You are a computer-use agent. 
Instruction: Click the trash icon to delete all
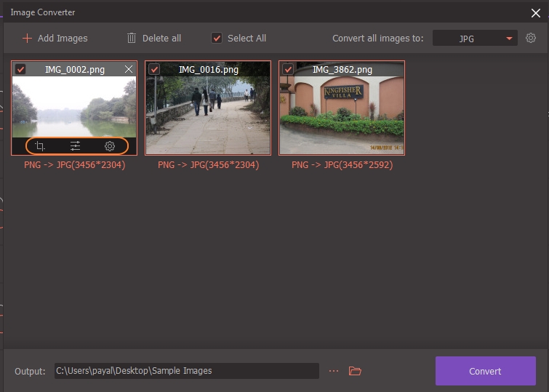pos(132,38)
